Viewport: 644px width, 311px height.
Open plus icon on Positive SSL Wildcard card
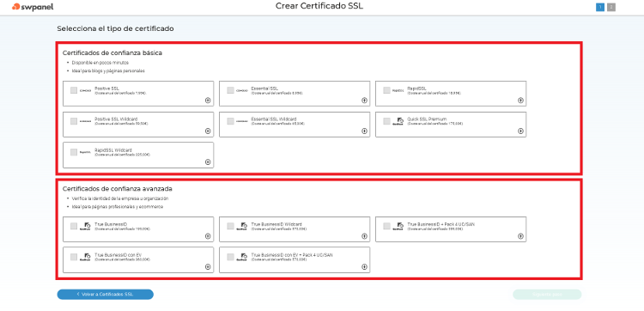click(208, 131)
